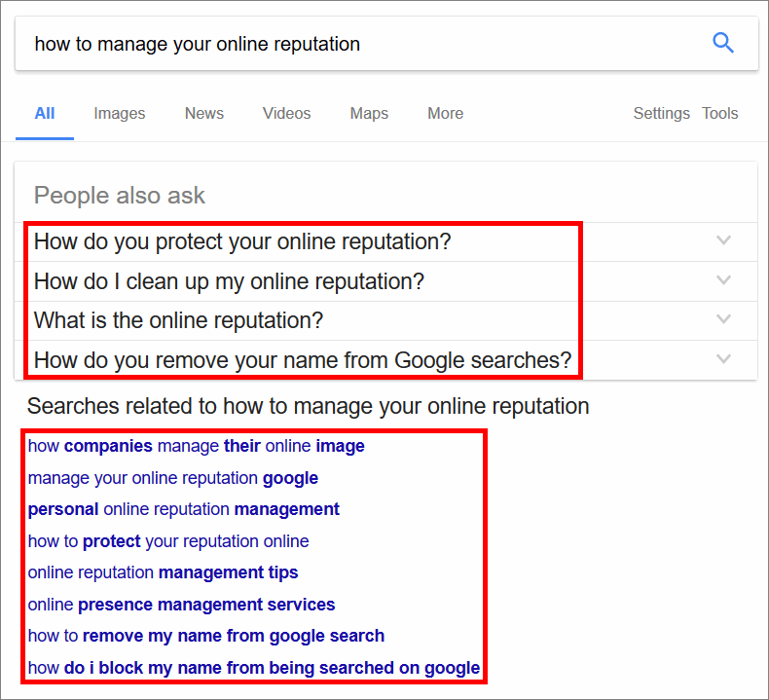This screenshot has width=769, height=700.
Task: Open the Videos tab
Action: pos(286,113)
